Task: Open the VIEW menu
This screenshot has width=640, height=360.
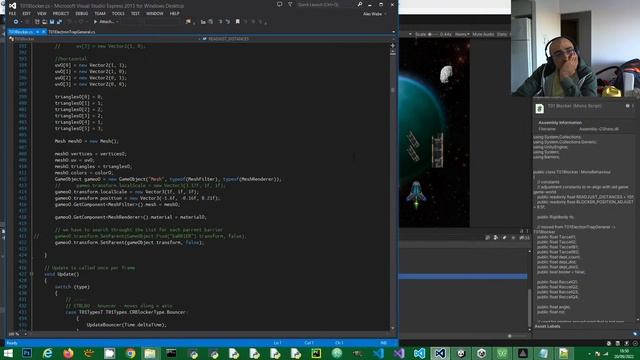Action: pyautogui.click(x=42, y=13)
